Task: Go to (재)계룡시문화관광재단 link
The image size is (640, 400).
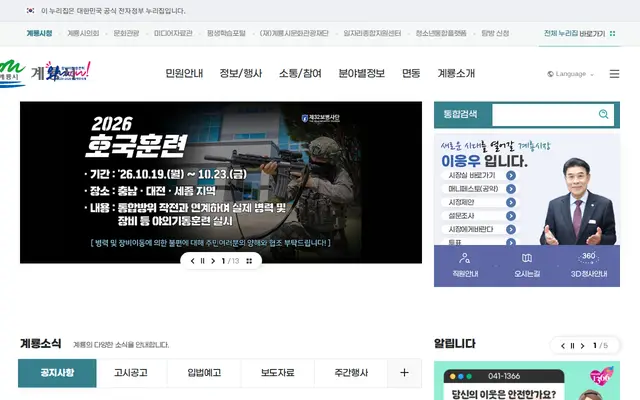Action: click(x=294, y=33)
